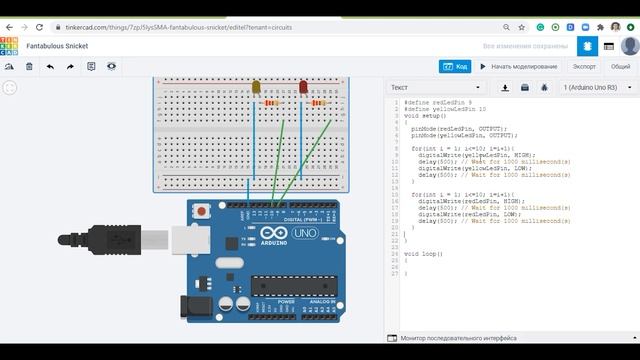Click code line 'void setup()'
Screen dimensions: 640x360
point(425,116)
